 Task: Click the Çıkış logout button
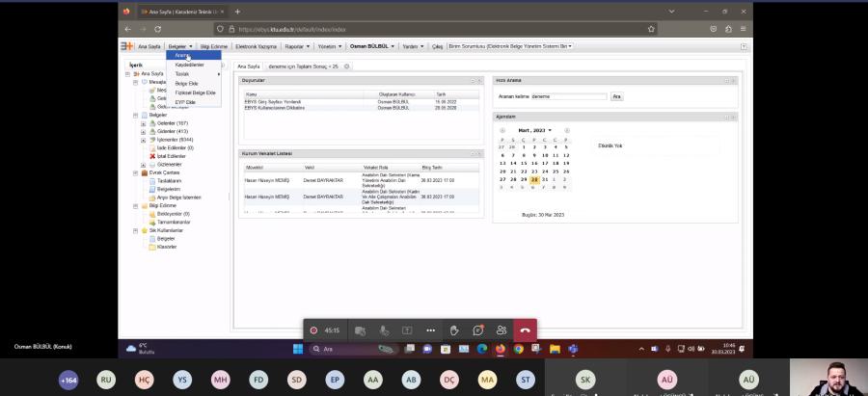tap(437, 46)
